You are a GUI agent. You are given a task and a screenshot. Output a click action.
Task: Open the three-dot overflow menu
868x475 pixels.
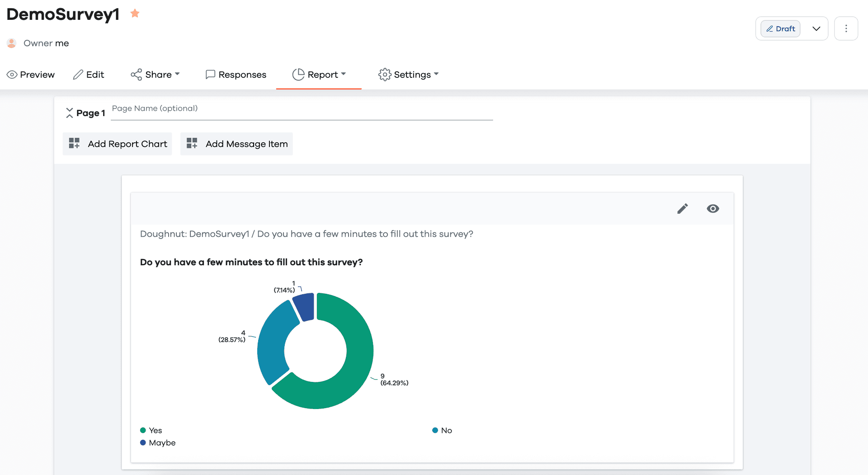846,28
